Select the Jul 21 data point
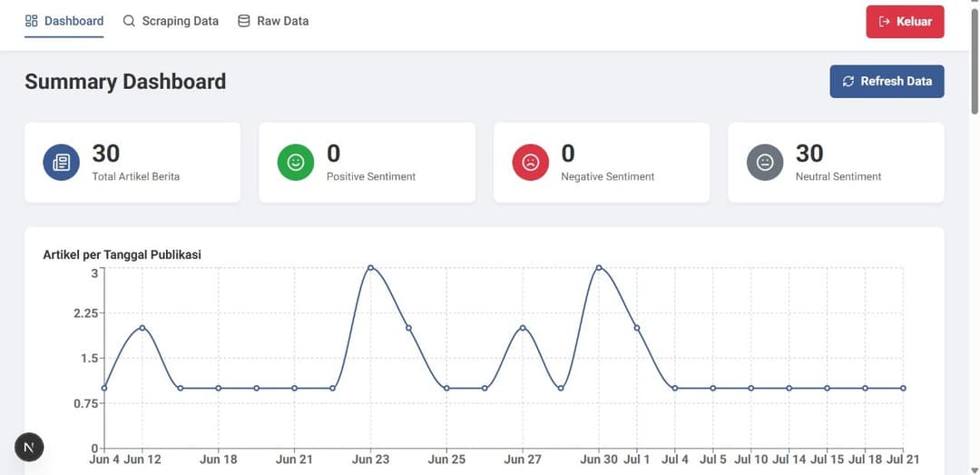Viewport: 980px width, 475px height. [x=903, y=388]
